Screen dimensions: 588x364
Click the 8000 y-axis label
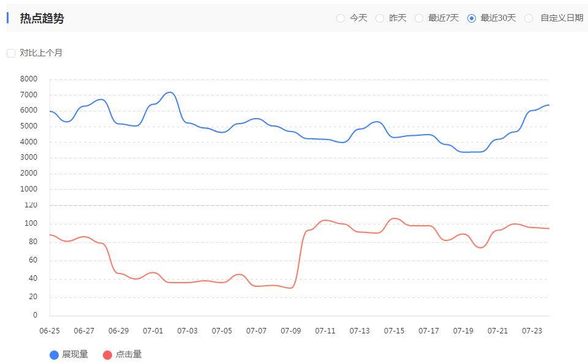[29, 79]
